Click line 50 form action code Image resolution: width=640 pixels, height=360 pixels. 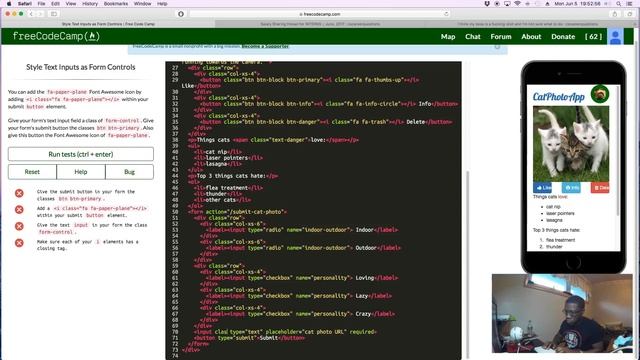click(x=237, y=212)
